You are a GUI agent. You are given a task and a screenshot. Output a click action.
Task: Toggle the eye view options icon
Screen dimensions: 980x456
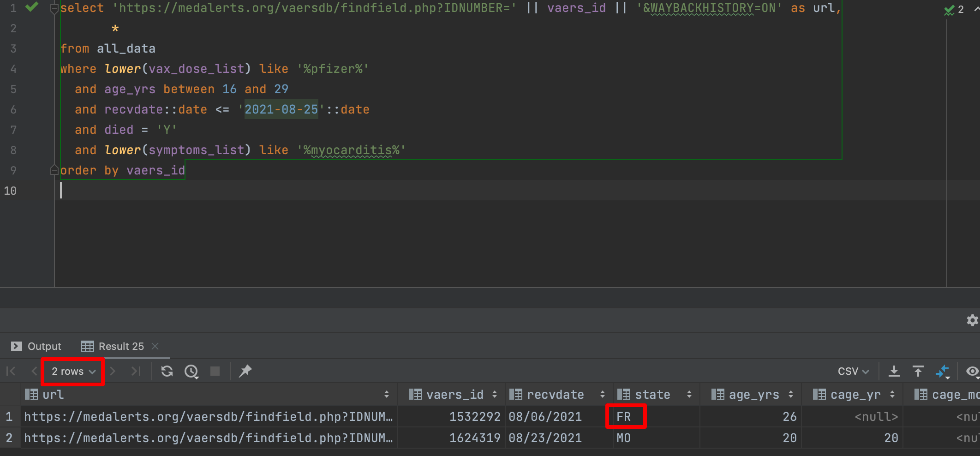click(x=973, y=371)
